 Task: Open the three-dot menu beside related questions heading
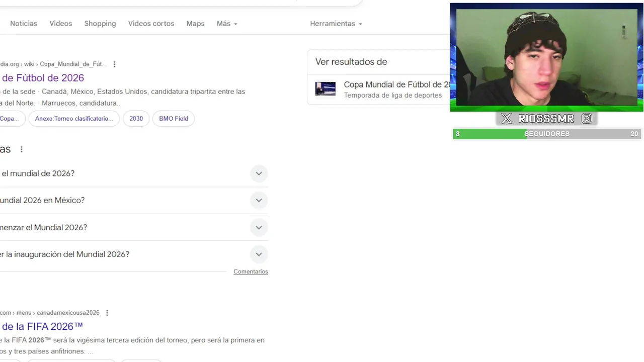click(x=21, y=149)
